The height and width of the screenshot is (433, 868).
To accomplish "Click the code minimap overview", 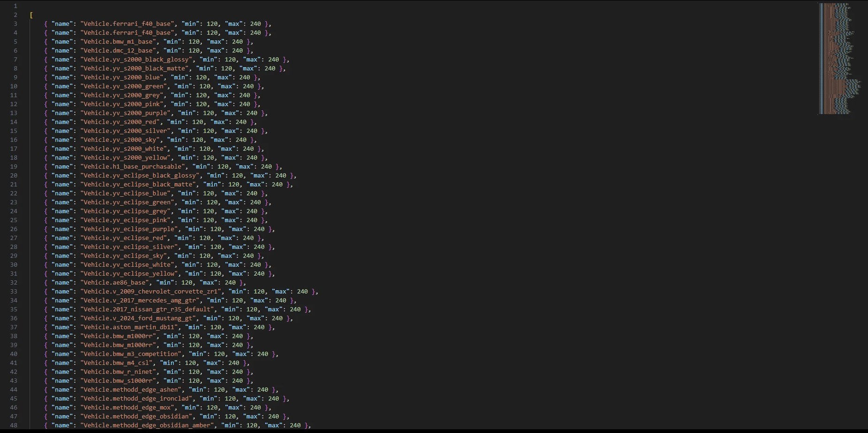I will (x=840, y=59).
